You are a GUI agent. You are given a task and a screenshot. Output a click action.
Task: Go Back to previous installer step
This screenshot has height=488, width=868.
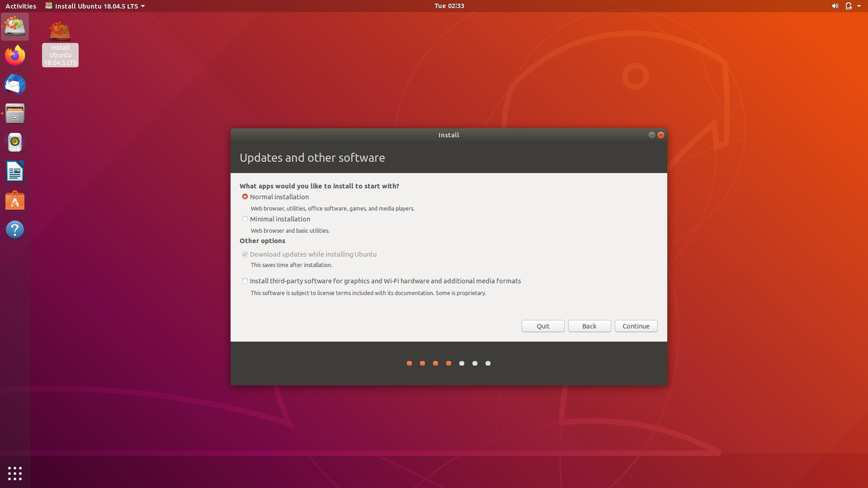[589, 326]
